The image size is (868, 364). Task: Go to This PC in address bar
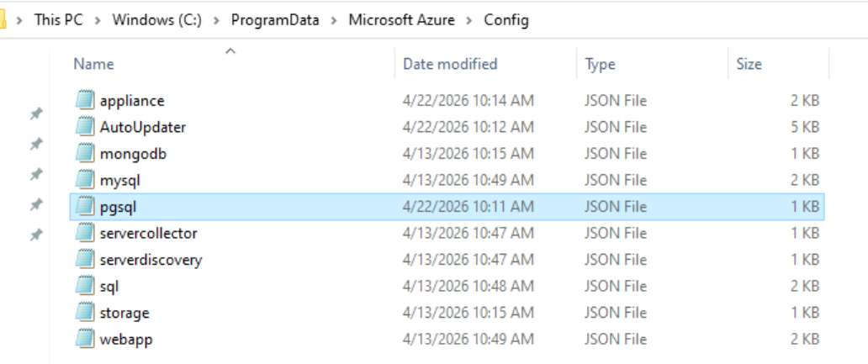tap(59, 20)
